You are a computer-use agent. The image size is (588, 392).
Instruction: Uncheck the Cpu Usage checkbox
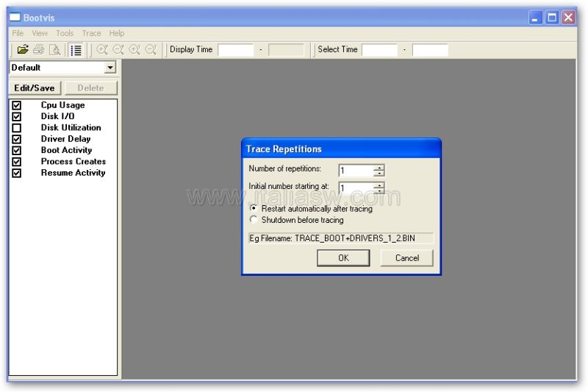[x=16, y=105]
